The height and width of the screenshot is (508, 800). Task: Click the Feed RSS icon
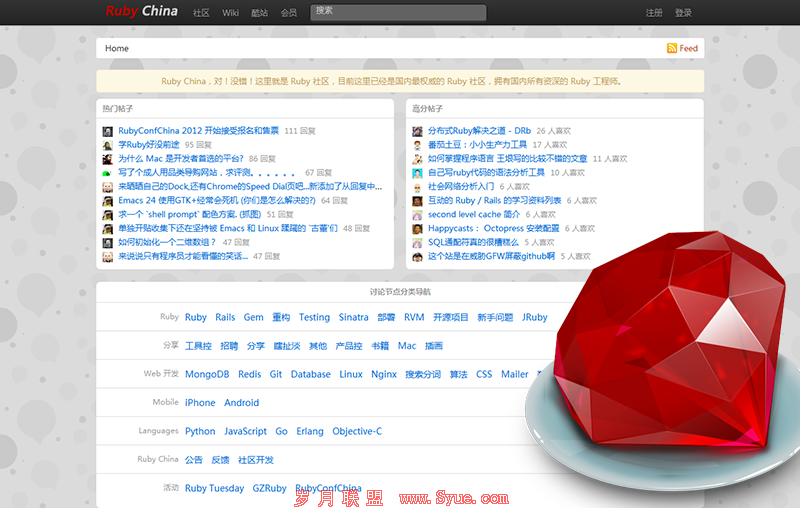[671, 48]
